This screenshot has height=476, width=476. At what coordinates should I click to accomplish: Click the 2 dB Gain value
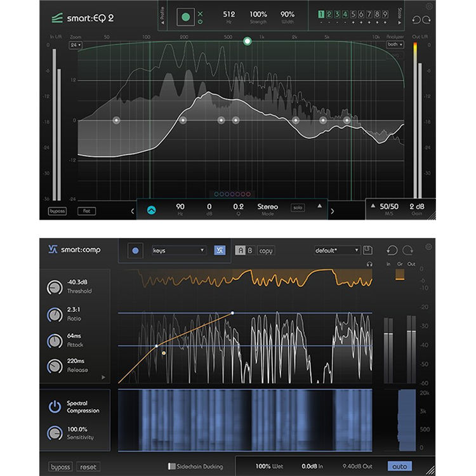click(417, 206)
